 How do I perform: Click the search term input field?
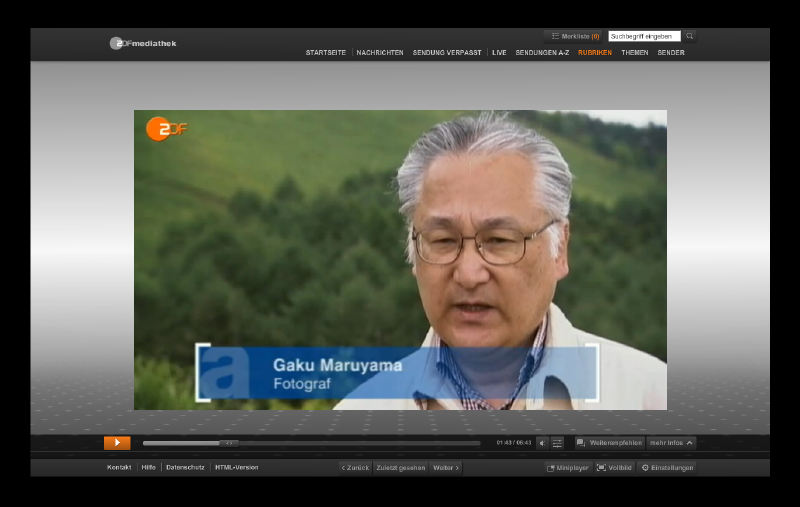(x=643, y=36)
